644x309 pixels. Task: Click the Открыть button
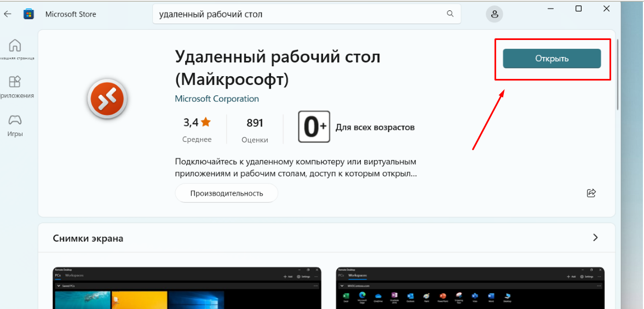(x=551, y=58)
